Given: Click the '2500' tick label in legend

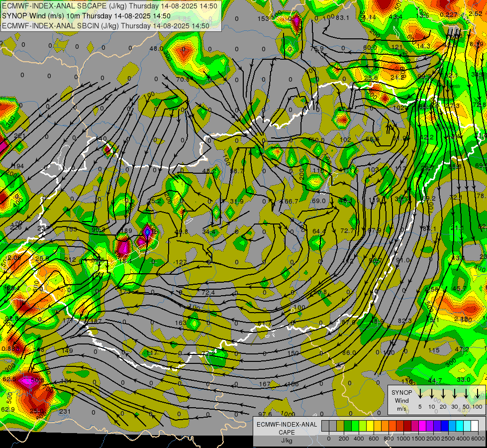Looking at the screenshot, I should click(x=448, y=439).
